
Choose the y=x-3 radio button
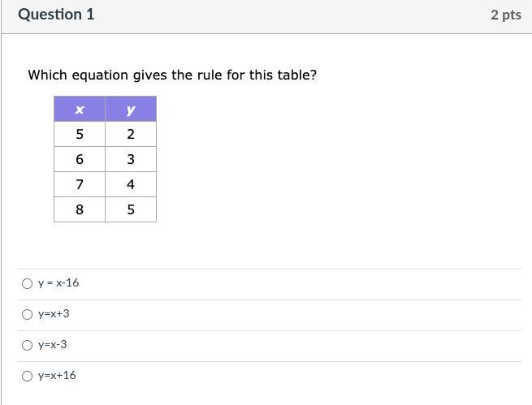tap(28, 345)
